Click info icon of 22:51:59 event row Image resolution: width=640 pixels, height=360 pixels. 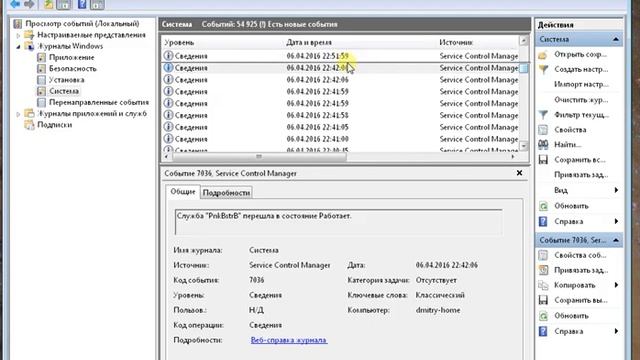click(168, 56)
